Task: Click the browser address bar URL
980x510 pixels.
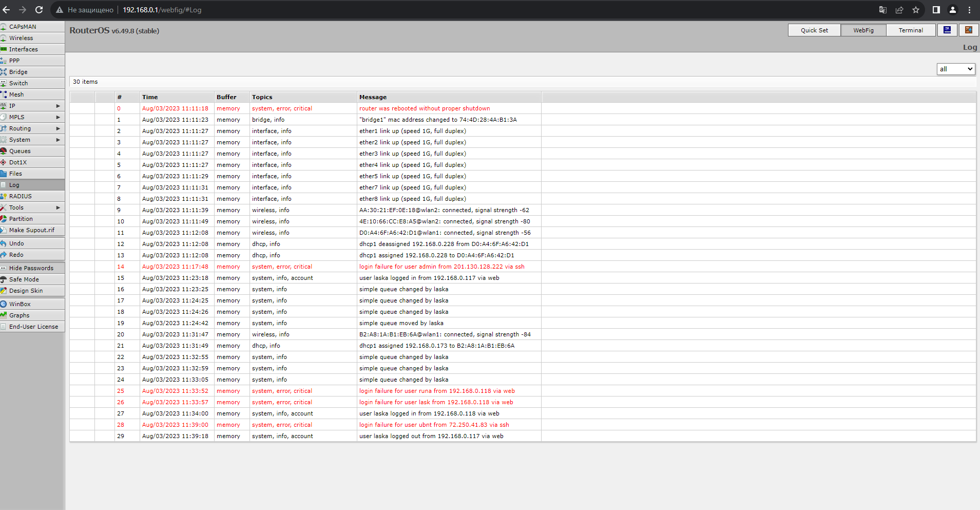Action: pyautogui.click(x=162, y=10)
